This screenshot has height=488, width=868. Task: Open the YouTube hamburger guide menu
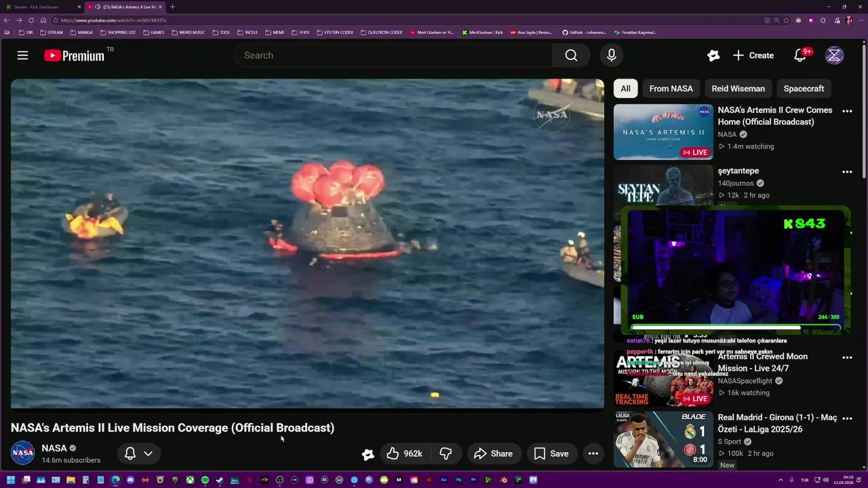[22, 56]
